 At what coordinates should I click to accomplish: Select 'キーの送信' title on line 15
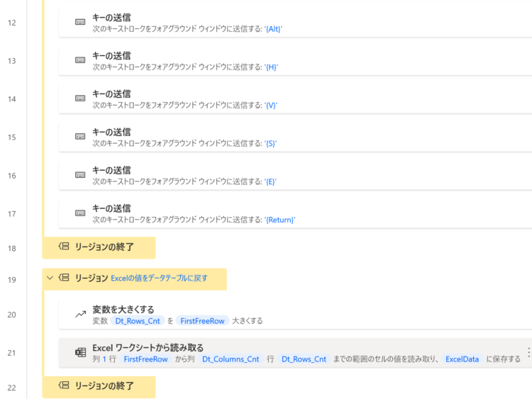(x=111, y=133)
